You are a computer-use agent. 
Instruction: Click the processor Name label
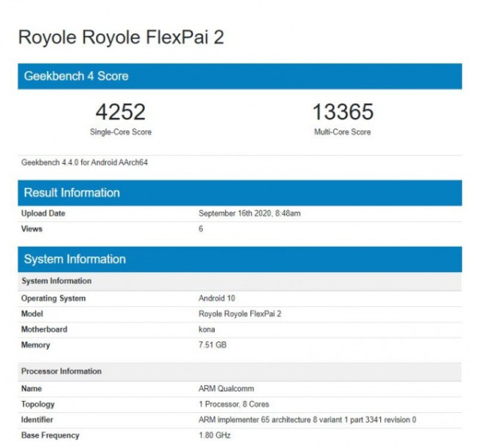32,388
